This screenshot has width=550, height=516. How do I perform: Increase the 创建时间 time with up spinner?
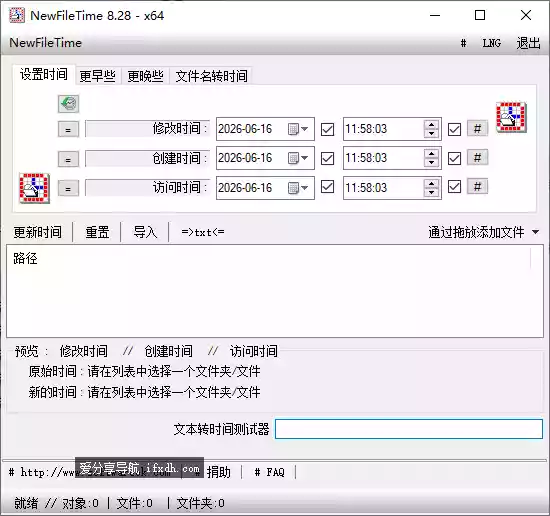click(431, 154)
